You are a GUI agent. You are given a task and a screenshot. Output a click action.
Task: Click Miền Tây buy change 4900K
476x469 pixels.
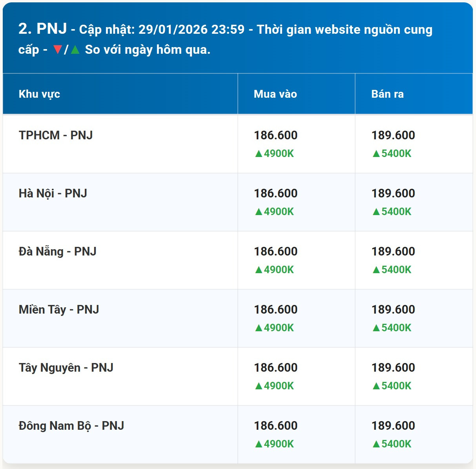coord(274,328)
